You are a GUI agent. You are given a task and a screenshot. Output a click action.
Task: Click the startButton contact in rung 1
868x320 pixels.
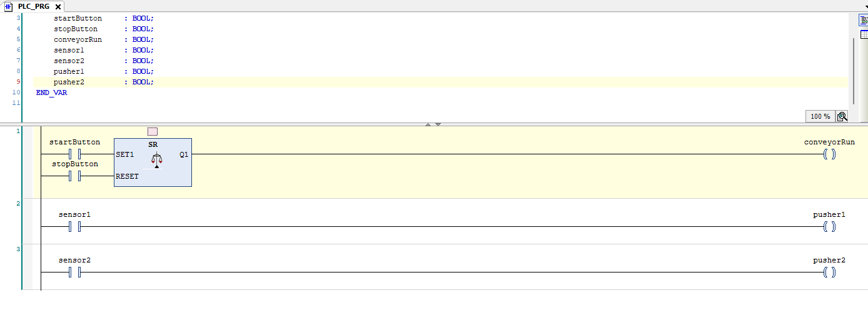[75, 154]
